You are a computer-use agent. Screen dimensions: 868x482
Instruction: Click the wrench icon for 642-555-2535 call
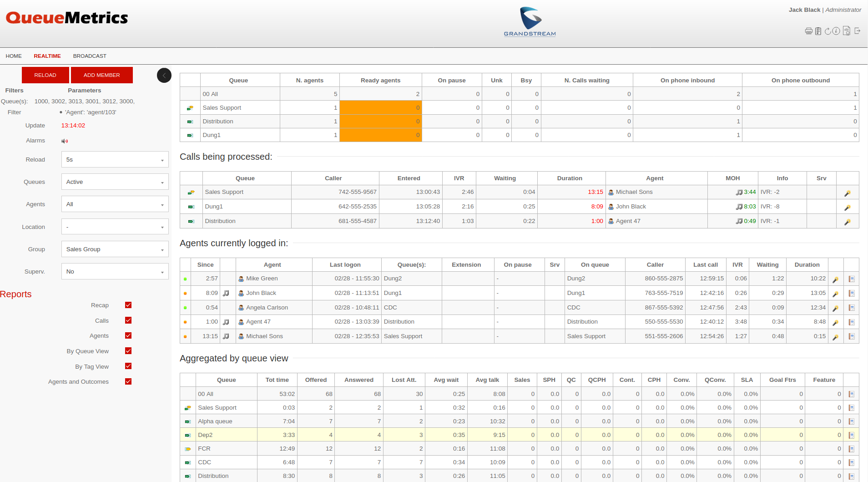(847, 208)
